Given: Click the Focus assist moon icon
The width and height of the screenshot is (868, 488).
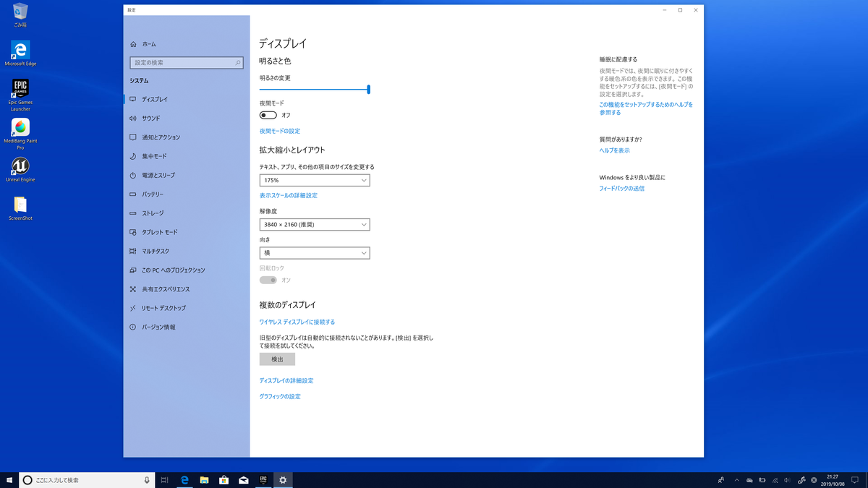Looking at the screenshot, I should [x=133, y=156].
